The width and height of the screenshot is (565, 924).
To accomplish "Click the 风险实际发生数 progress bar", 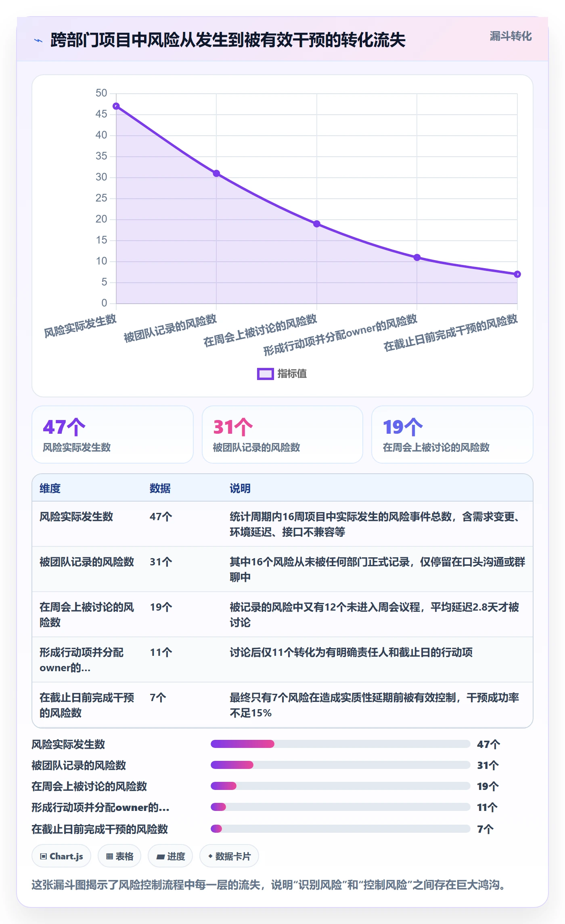I will point(341,744).
